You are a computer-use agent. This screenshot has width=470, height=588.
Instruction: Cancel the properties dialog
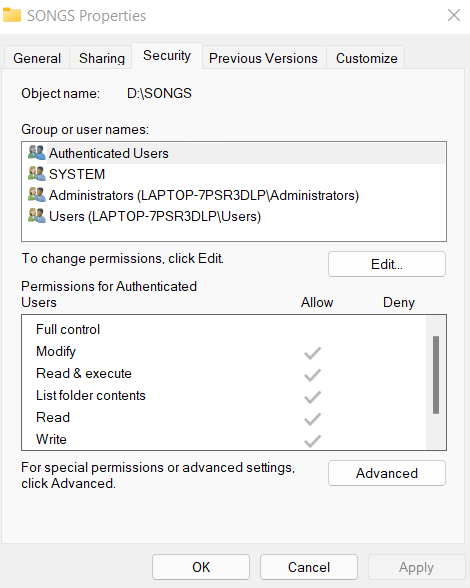point(309,567)
